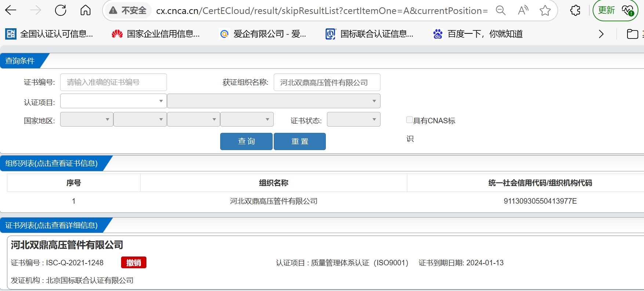Screen dimensions: 644x291
Task: Click row number 1 in 序号 column
Action: click(74, 201)
